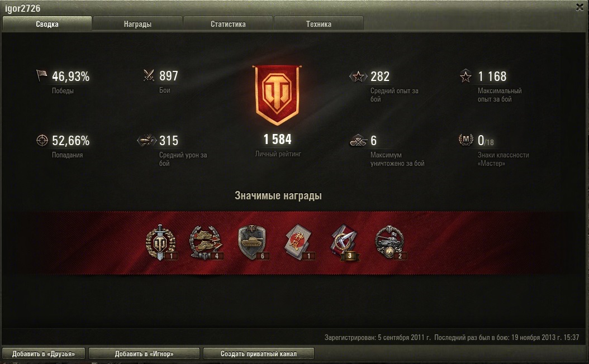Image resolution: width=589 pixels, height=364 pixels.
Task: Click the max destroyed tanks icon
Action: pos(358,141)
